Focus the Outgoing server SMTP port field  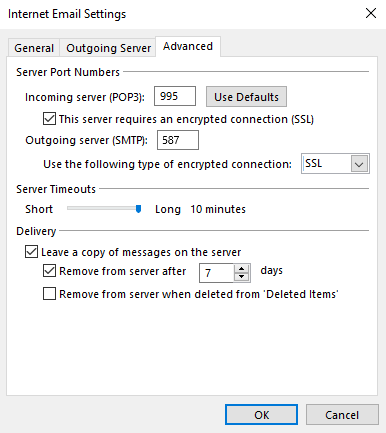click(x=178, y=140)
